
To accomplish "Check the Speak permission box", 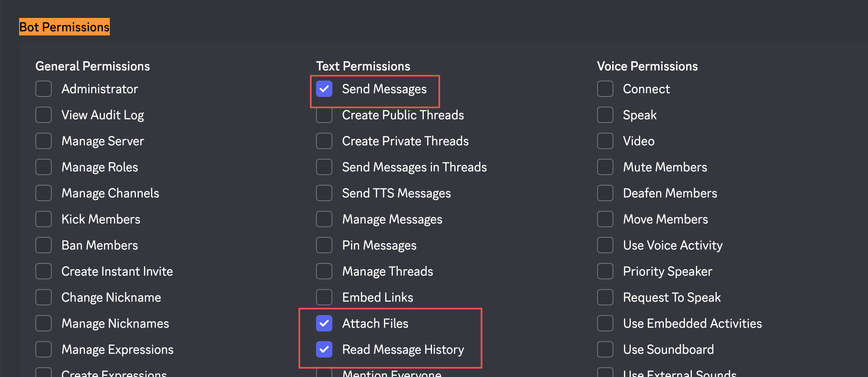I will pos(605,115).
